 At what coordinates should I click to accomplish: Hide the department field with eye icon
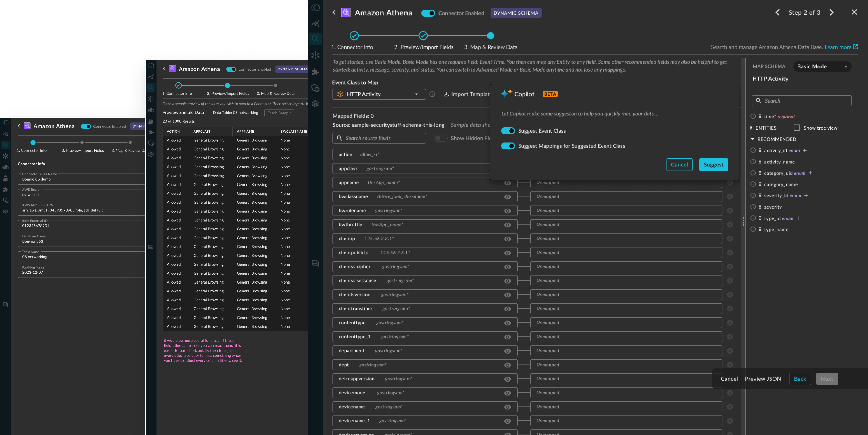[508, 351]
